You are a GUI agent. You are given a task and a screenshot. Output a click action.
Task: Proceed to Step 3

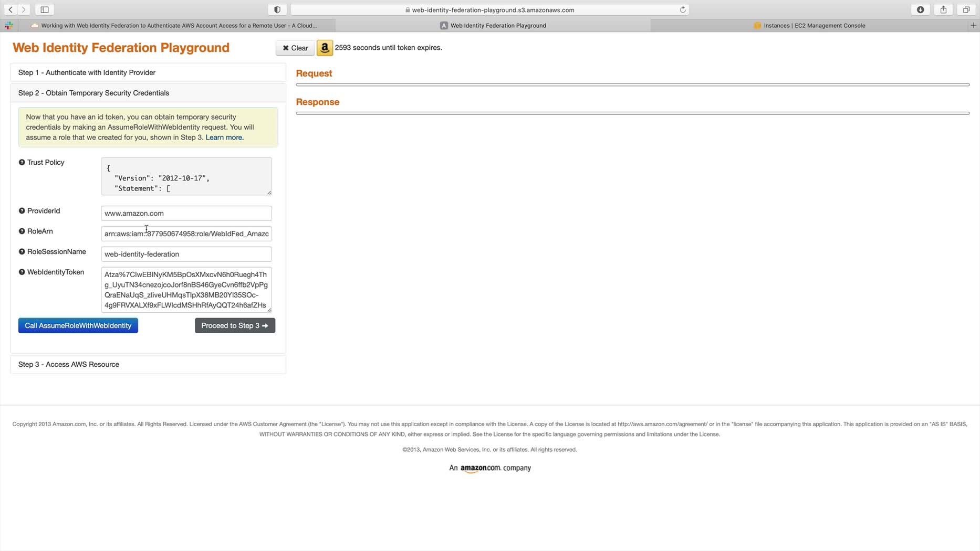235,325
